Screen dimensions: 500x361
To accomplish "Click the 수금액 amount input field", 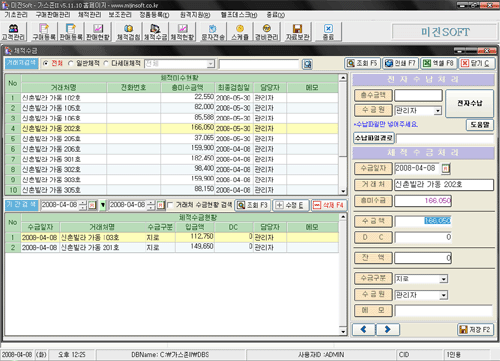I will pos(423,221).
